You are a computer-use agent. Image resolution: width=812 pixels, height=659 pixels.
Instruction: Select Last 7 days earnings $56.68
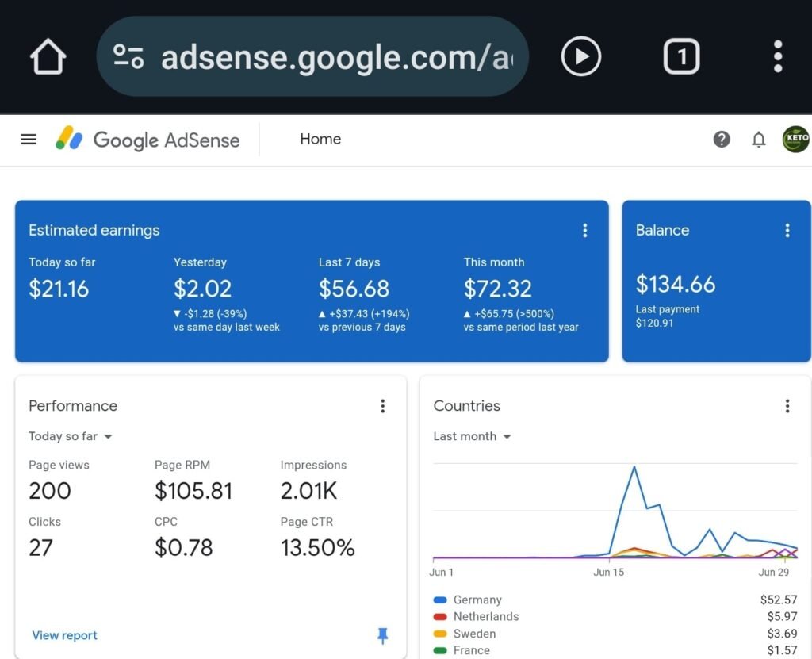[354, 289]
